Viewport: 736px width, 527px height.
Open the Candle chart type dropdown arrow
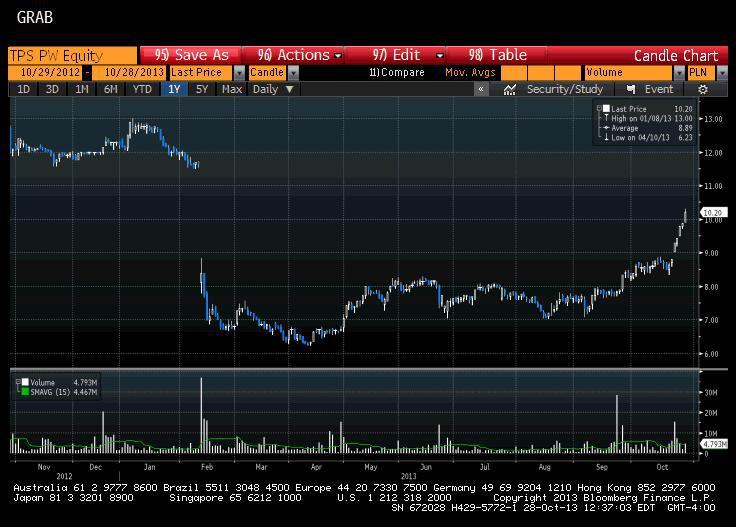coord(293,73)
